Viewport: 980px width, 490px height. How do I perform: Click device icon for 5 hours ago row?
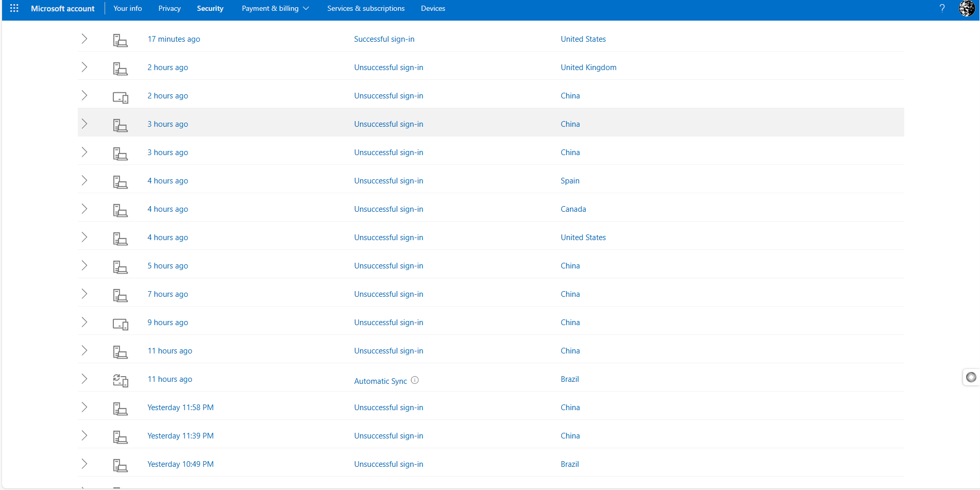point(120,267)
